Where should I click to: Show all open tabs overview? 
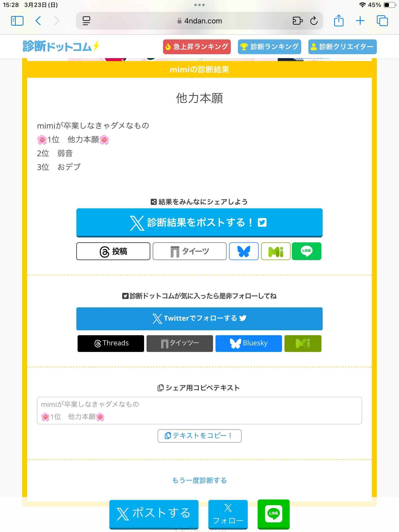[382, 21]
